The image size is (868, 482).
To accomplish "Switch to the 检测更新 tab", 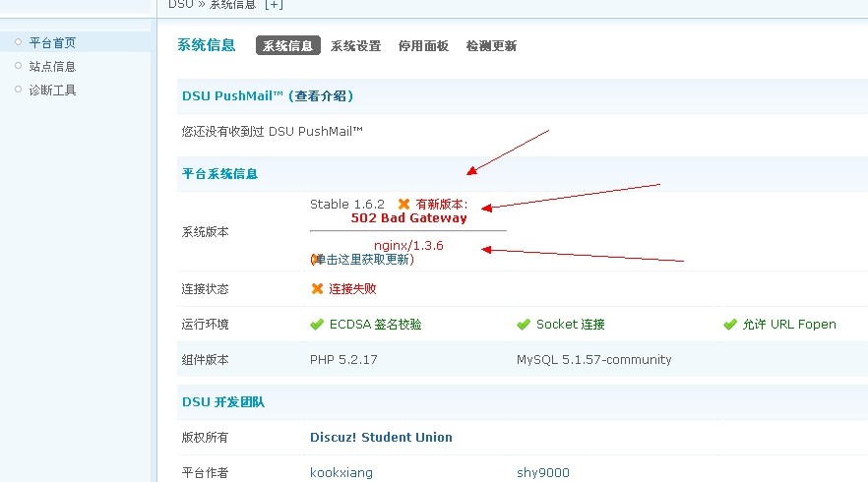I will click(492, 46).
